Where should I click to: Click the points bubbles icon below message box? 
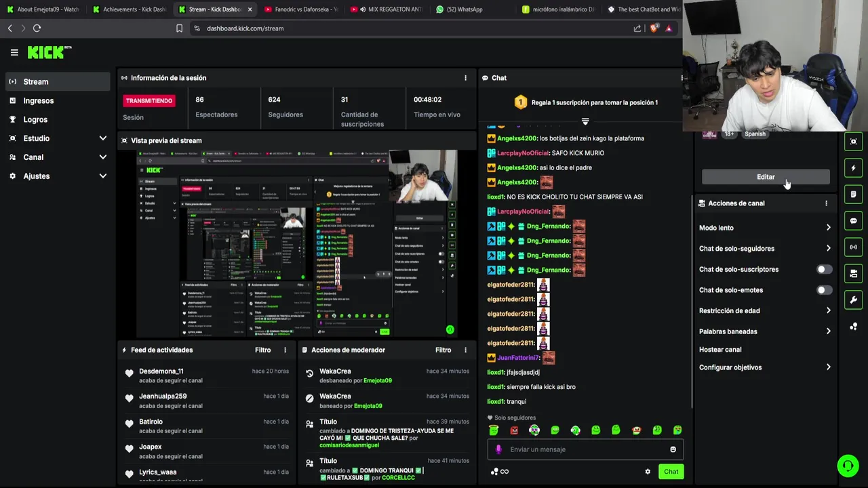pos(494,472)
